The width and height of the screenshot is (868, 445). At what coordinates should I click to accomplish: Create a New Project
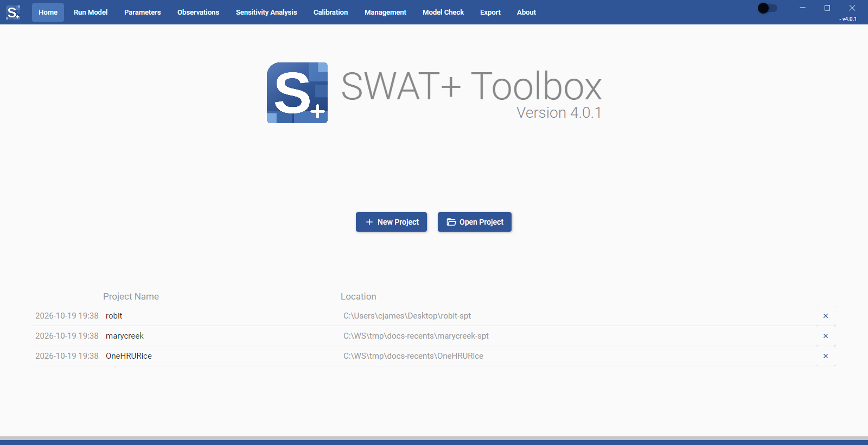[x=391, y=222]
